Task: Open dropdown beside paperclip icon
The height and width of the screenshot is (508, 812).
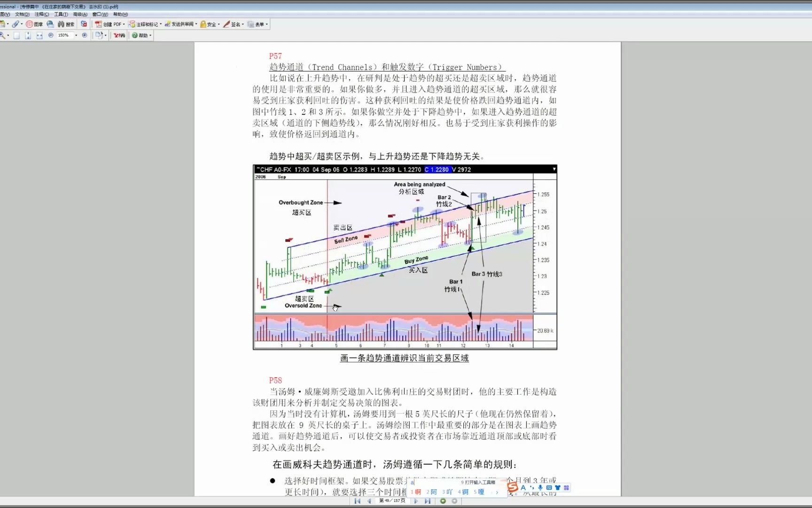Action: click(22, 24)
